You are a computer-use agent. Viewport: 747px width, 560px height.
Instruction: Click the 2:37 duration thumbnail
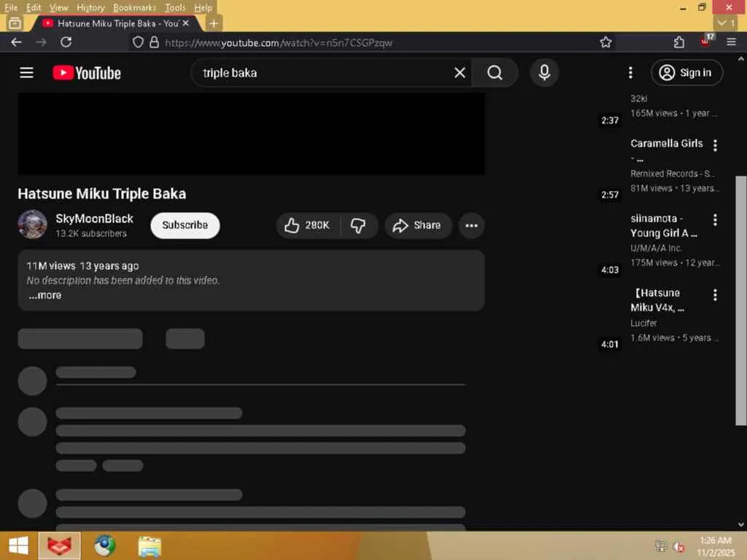(609, 120)
